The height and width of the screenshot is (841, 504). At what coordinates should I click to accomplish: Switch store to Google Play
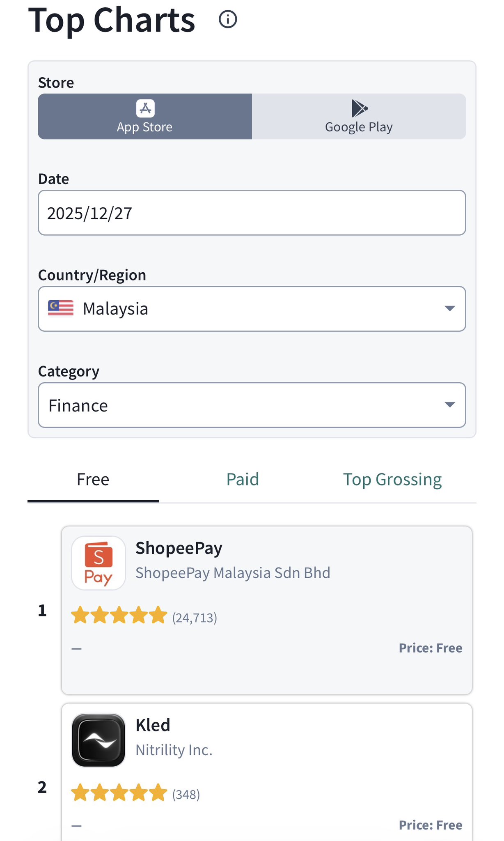[359, 117]
